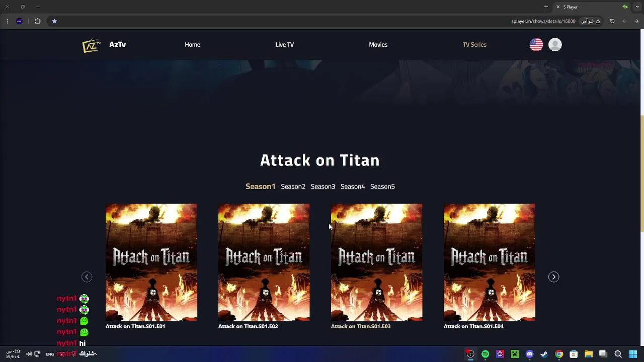Go to previous episodes with left arrow
This screenshot has width=644, height=362.
click(87, 277)
